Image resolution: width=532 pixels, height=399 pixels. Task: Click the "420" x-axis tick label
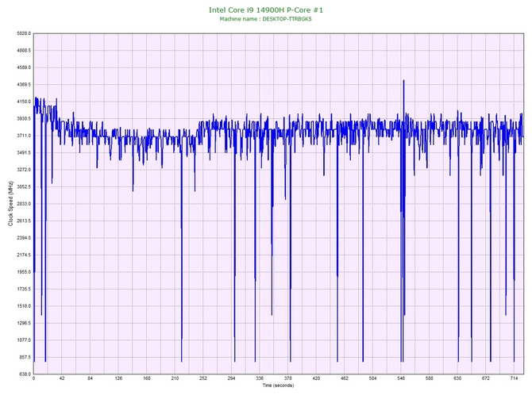coord(316,378)
